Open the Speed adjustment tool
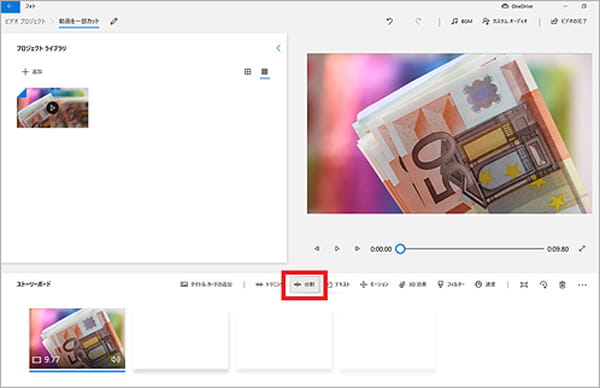 click(x=485, y=284)
